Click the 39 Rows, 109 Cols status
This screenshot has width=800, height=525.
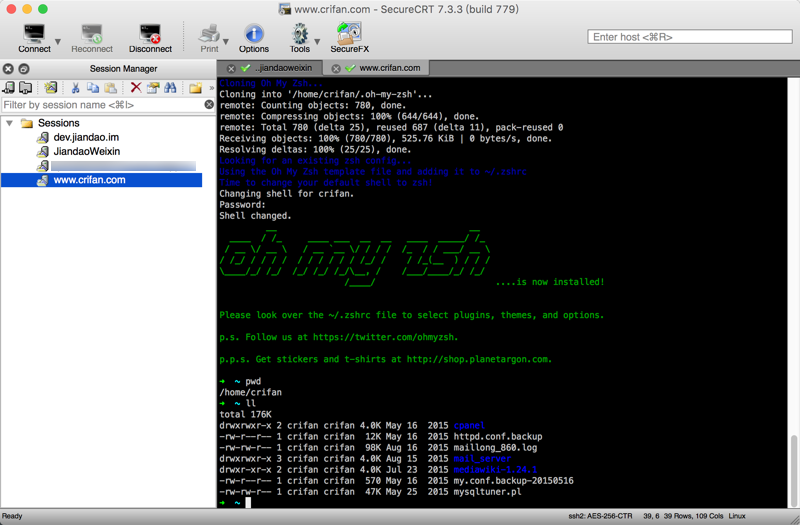tap(692, 516)
